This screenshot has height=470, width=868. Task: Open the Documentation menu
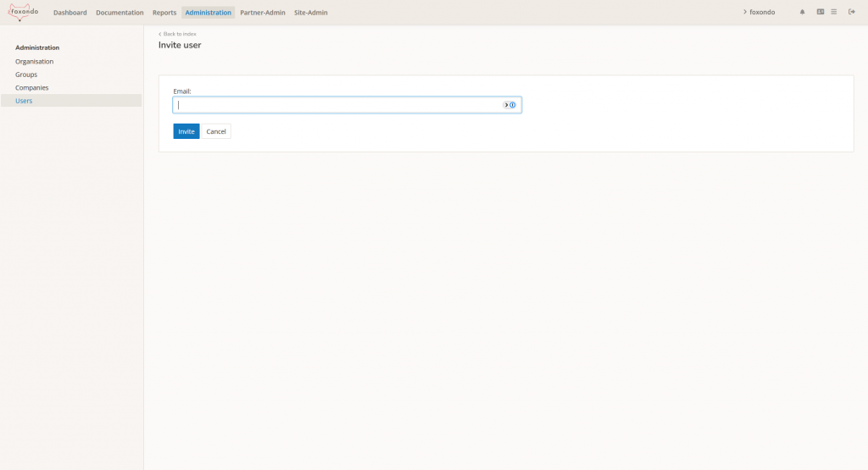click(120, 12)
